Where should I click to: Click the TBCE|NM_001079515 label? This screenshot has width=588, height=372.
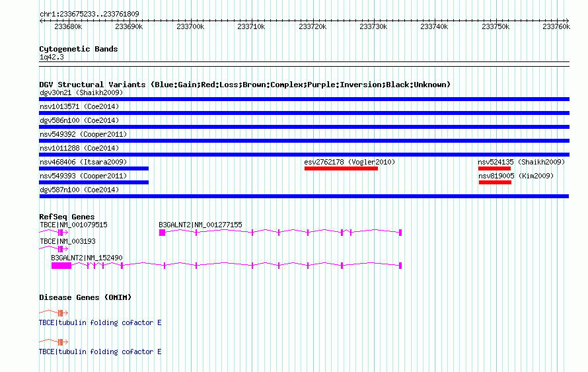(x=73, y=225)
